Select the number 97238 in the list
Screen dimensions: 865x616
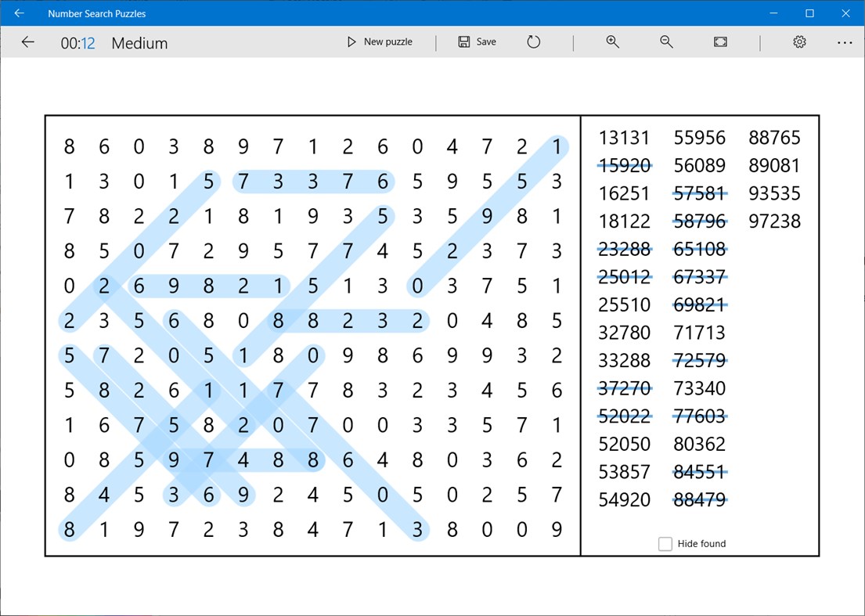click(774, 222)
